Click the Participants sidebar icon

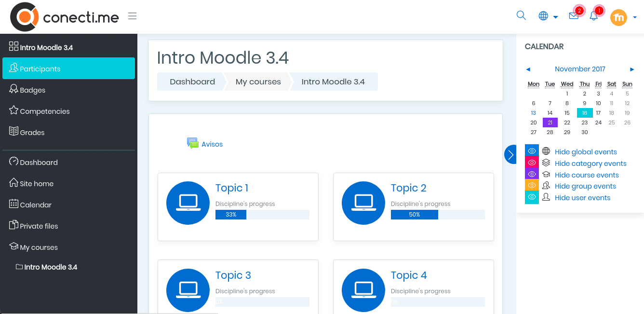click(x=13, y=68)
